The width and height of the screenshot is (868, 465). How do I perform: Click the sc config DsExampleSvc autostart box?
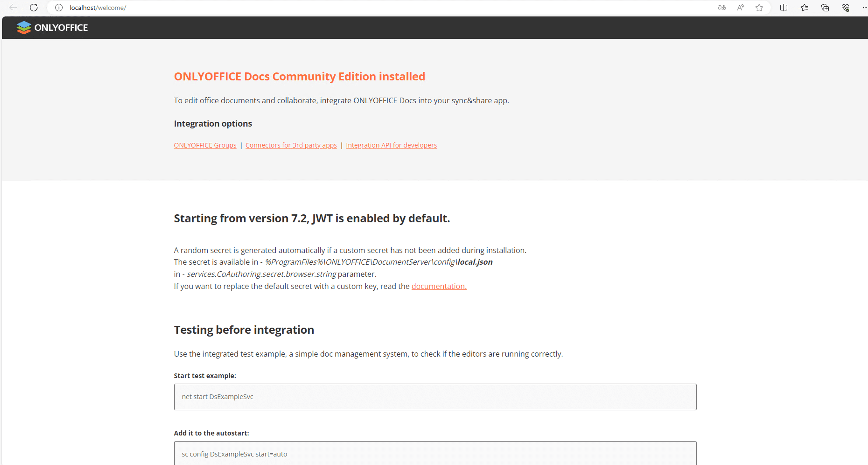[x=435, y=454]
